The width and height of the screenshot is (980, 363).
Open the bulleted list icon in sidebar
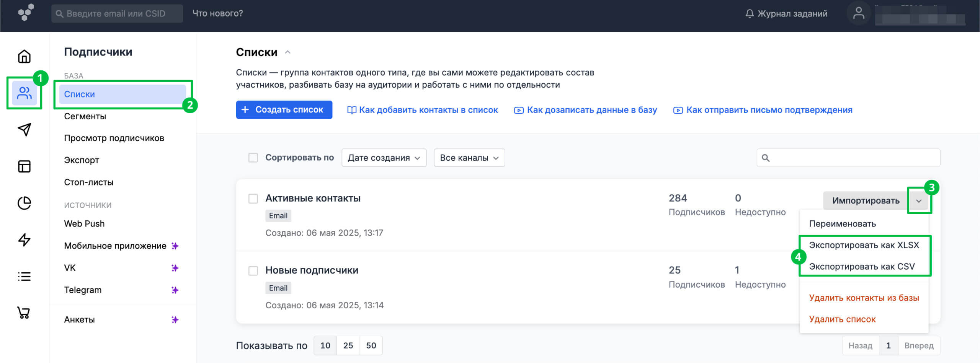24,277
